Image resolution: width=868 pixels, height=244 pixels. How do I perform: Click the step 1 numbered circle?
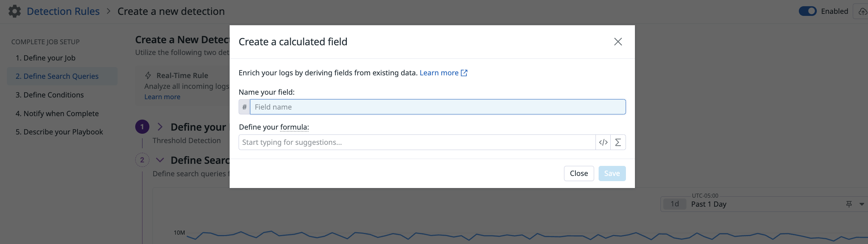[142, 127]
